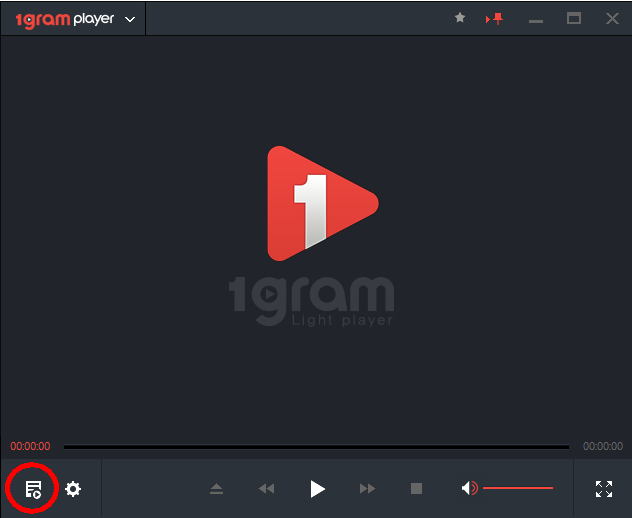Open the settings gear
632x518 pixels.
click(73, 489)
